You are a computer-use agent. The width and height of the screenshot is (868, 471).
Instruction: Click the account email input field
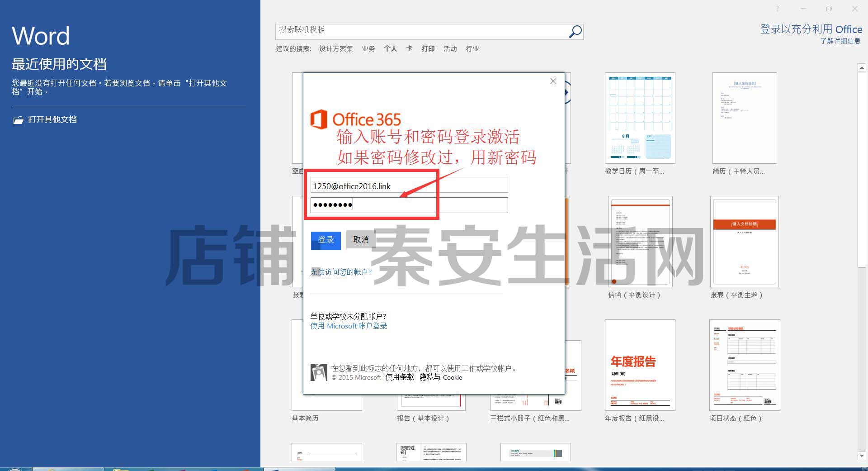pyautogui.click(x=409, y=185)
